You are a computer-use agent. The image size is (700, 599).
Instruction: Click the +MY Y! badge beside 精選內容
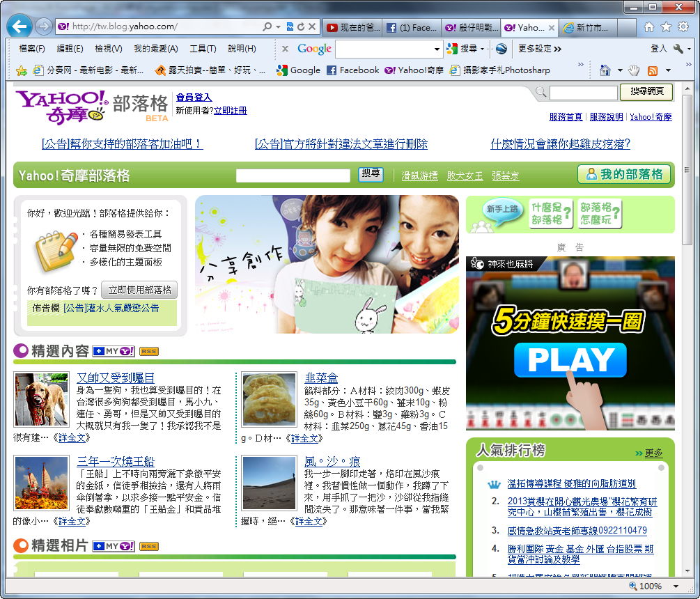[114, 351]
